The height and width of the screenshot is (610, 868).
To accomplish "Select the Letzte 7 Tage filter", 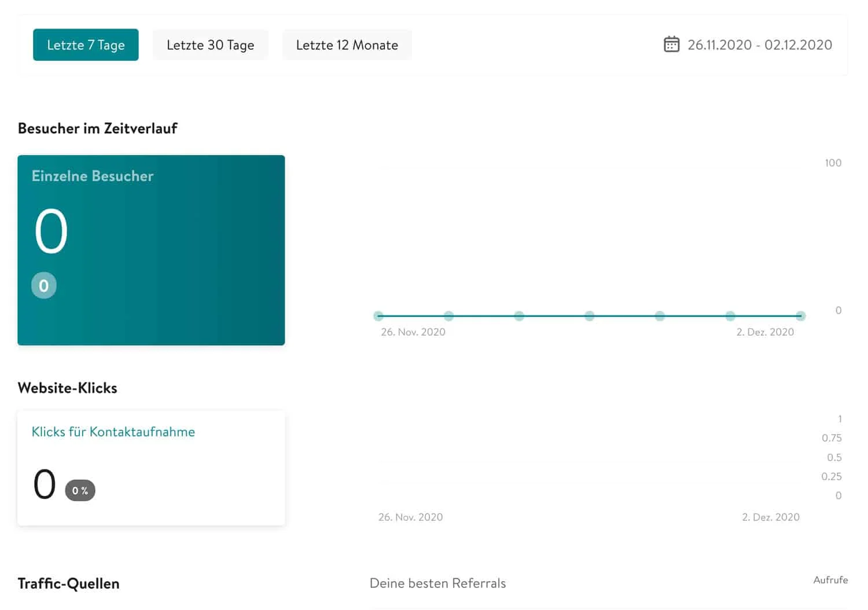I will (x=86, y=45).
